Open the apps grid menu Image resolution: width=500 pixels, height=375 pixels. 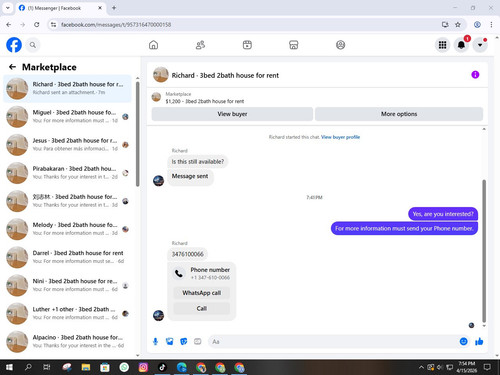point(442,45)
